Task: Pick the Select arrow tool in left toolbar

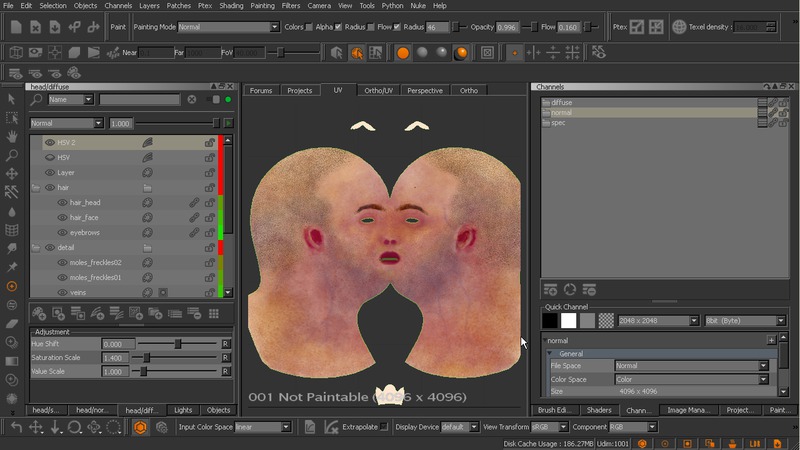Action: (12, 99)
